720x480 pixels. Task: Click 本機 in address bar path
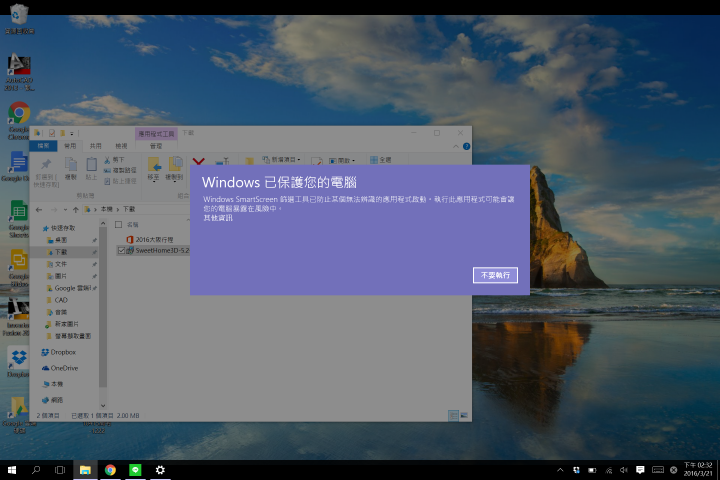click(x=107, y=209)
